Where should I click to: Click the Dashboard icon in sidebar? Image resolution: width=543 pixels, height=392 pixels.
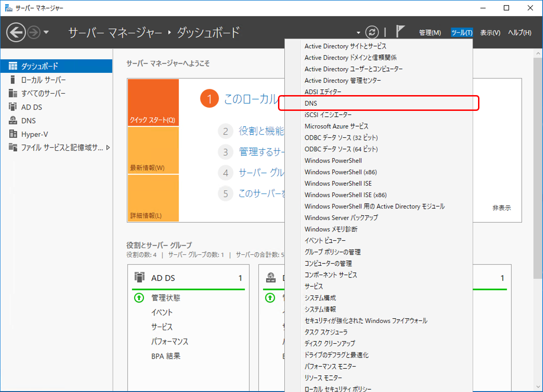pyautogui.click(x=13, y=66)
